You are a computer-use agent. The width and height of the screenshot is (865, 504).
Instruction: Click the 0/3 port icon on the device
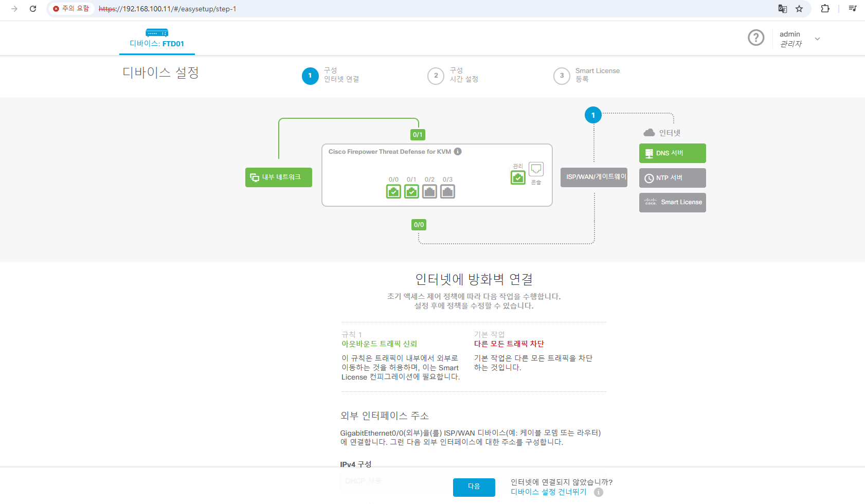447,191
